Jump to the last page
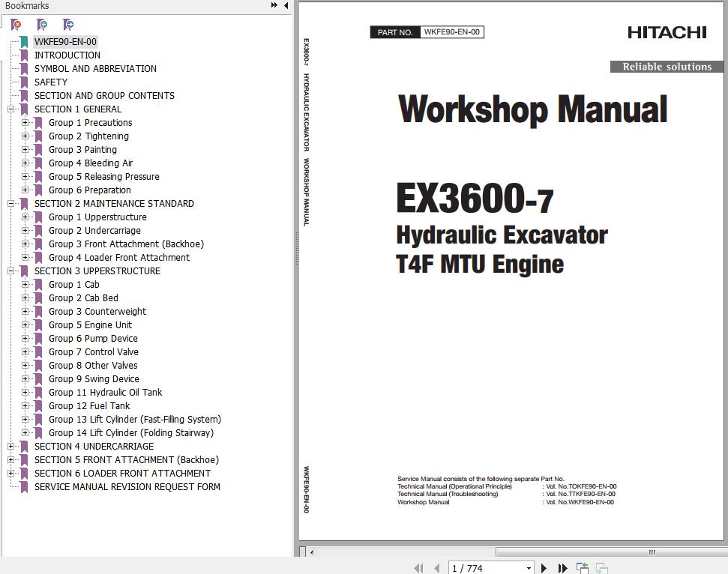This screenshot has width=728, height=574. (563, 568)
